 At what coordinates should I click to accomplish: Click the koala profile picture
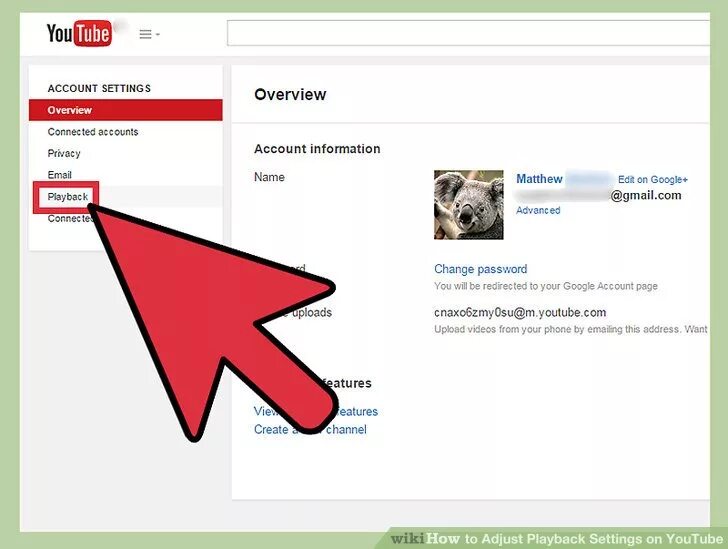pyautogui.click(x=468, y=205)
